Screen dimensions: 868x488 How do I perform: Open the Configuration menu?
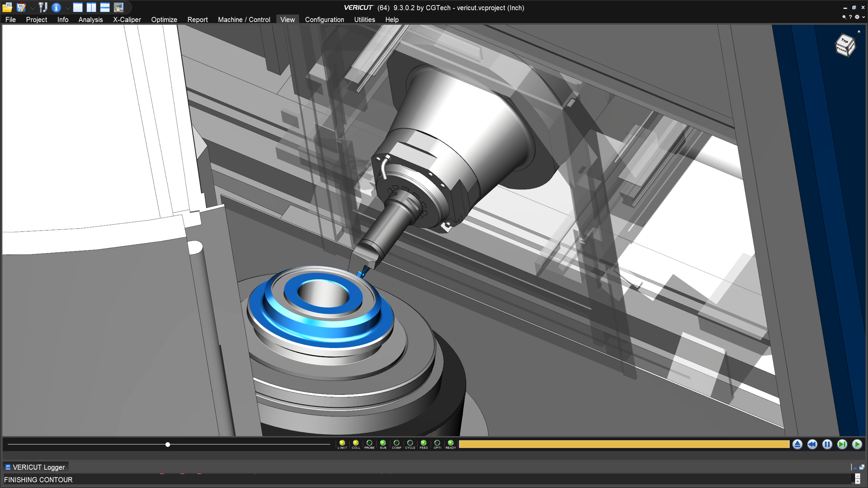(x=324, y=20)
